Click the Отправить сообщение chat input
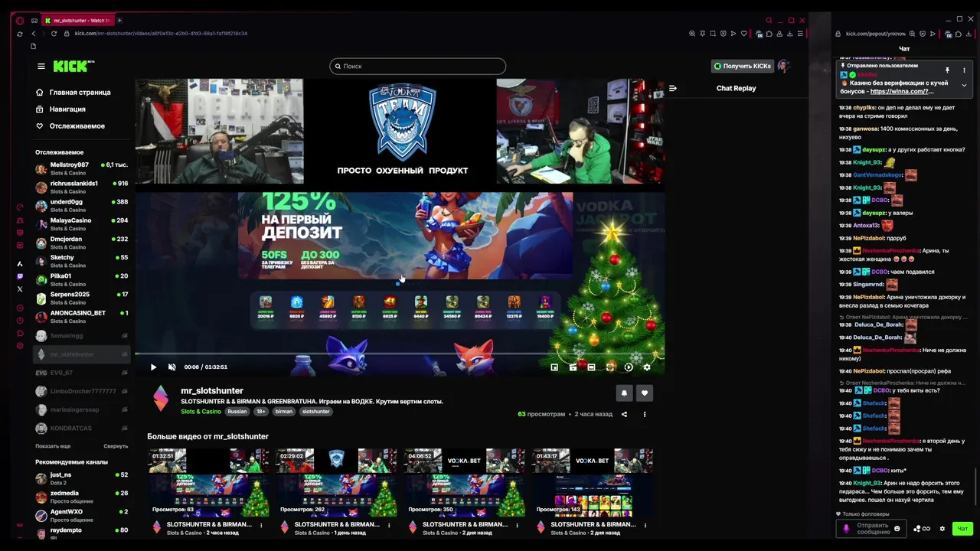 coord(871,529)
